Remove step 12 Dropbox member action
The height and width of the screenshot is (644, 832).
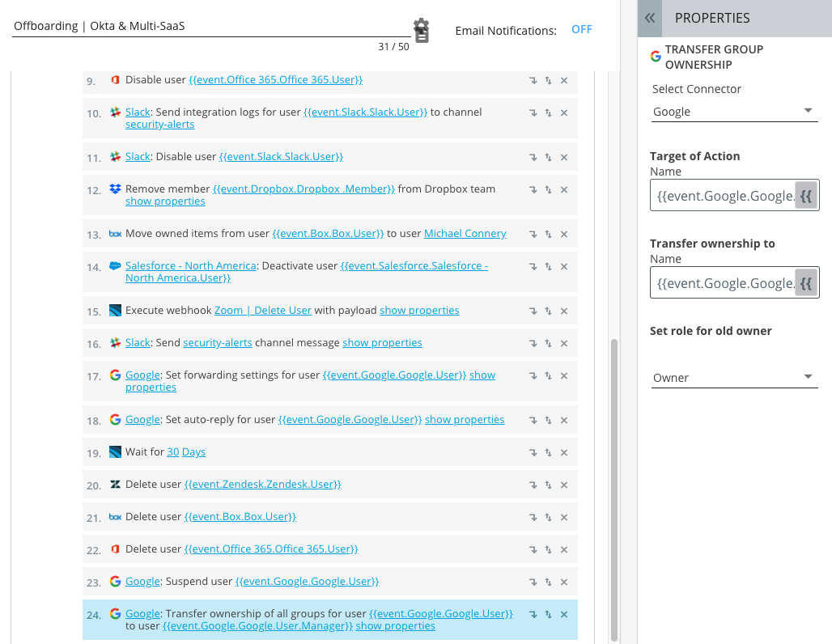(x=564, y=190)
